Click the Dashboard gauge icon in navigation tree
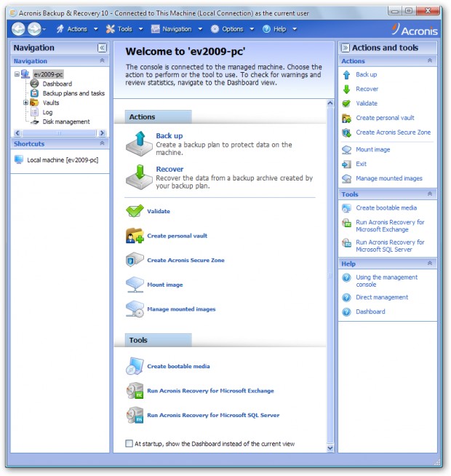This screenshot has width=451, height=476. tap(35, 84)
